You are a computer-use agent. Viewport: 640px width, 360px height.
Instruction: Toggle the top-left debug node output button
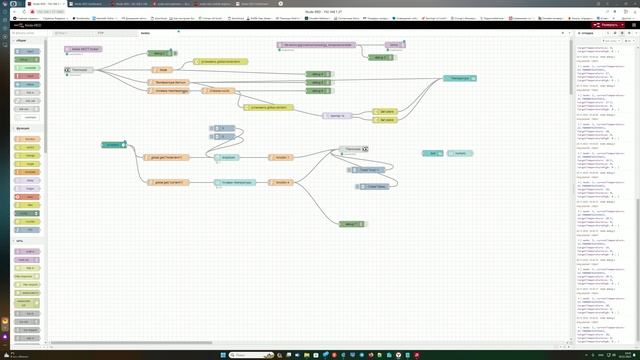coord(175,53)
